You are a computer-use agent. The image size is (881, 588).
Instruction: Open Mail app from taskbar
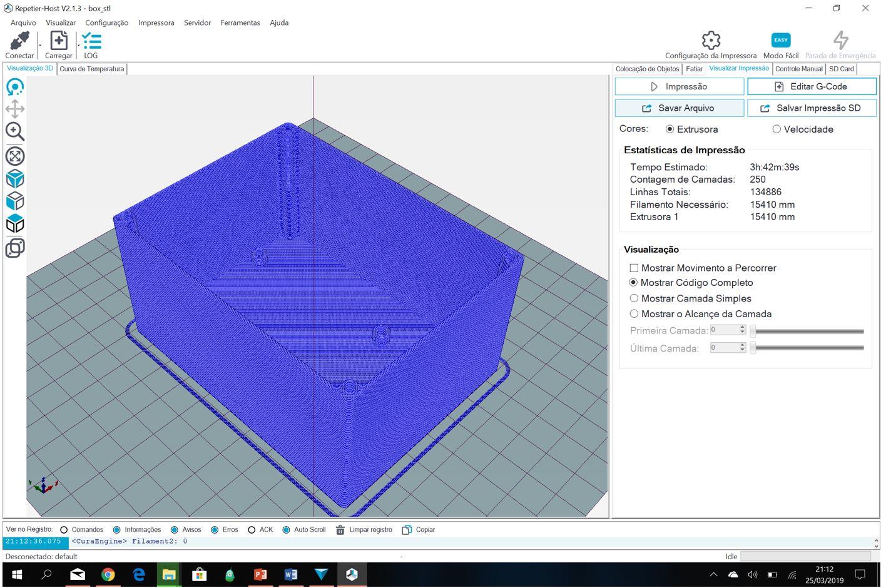pyautogui.click(x=78, y=574)
